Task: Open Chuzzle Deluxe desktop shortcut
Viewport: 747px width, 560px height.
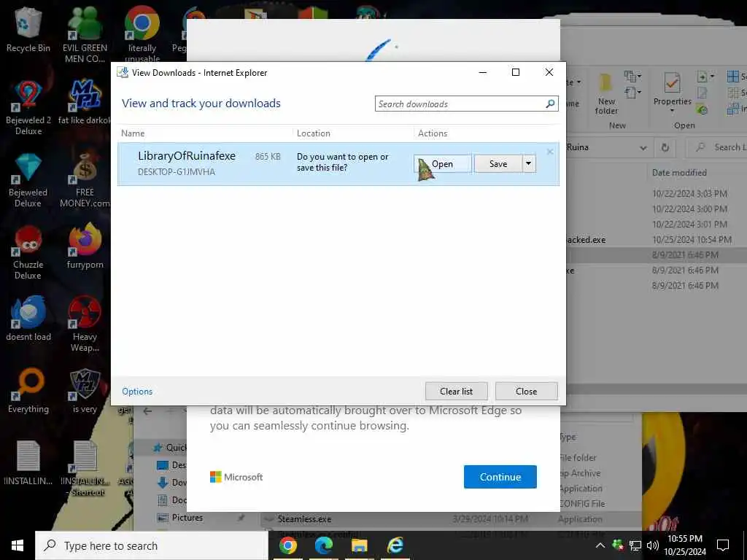Action: 28,252
